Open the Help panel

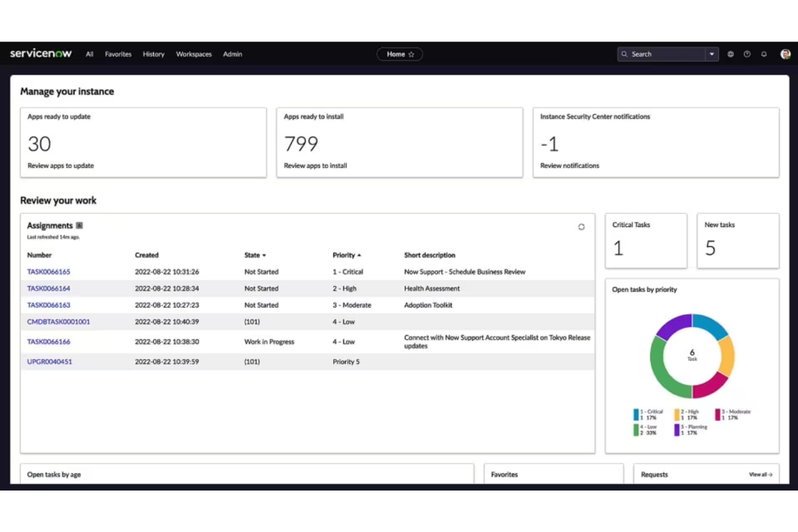[747, 54]
